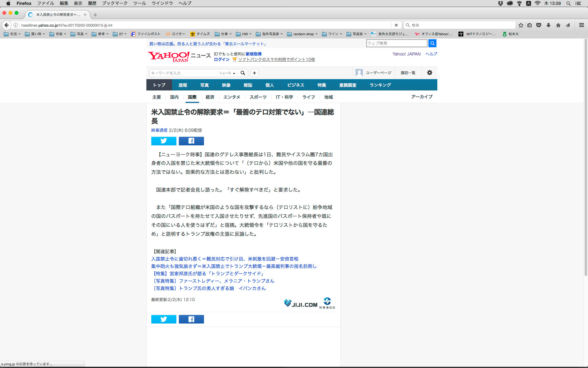Share article via top Twitter button

click(x=164, y=141)
